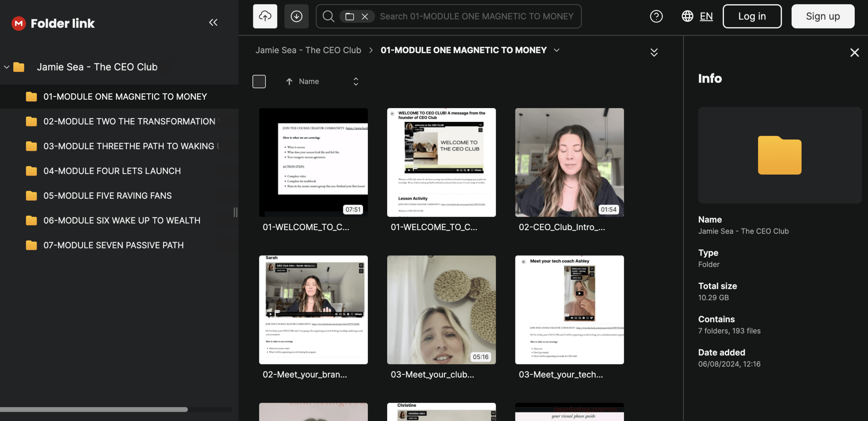The image size is (868, 421).
Task: Open 05-MODULE FIVE RAVING FANS folder
Action: click(x=107, y=196)
